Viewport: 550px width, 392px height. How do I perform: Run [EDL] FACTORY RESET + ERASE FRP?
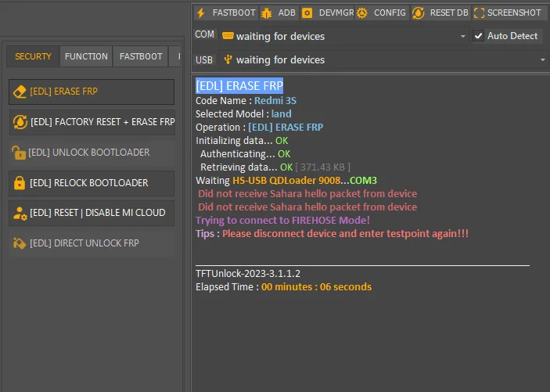pyautogui.click(x=92, y=122)
